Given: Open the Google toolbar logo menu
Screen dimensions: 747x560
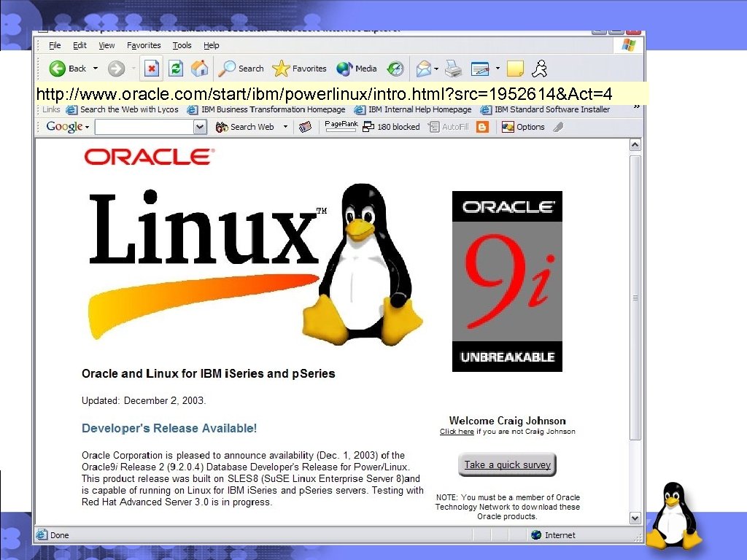Looking at the screenshot, I should tap(68, 127).
